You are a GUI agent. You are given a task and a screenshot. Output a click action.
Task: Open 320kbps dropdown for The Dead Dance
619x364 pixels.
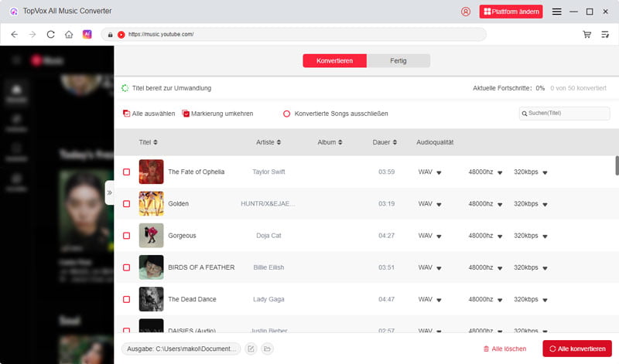point(545,299)
